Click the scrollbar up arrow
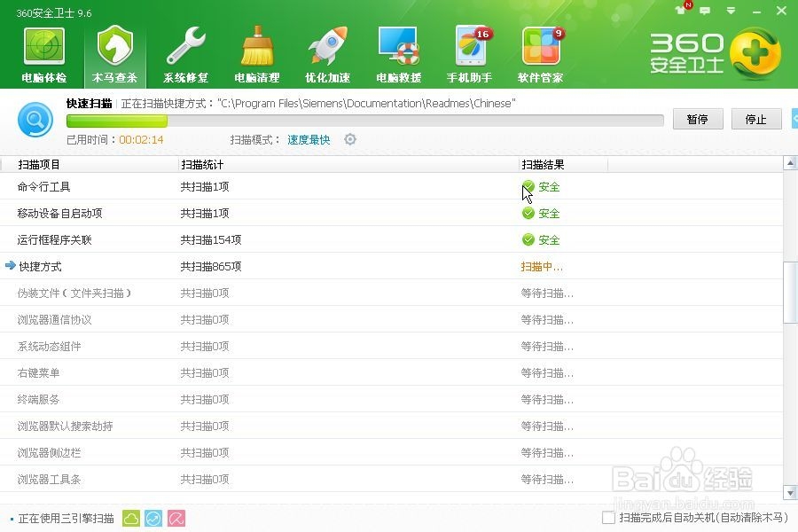Screen dimensions: 798x532 [790, 163]
